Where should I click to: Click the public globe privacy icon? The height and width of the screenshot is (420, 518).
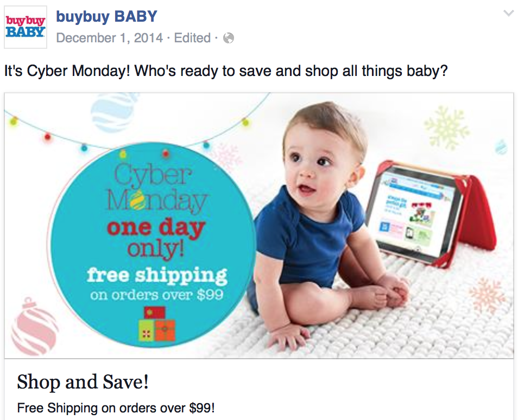tap(228, 38)
